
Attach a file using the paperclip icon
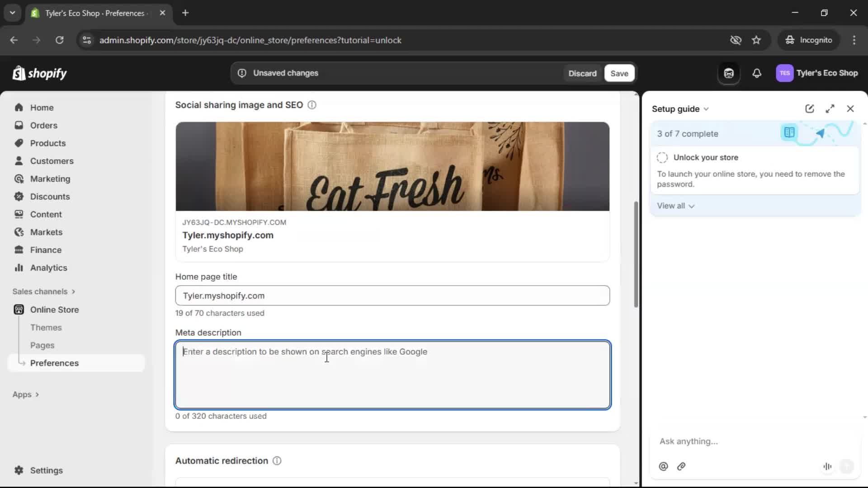pos(681,466)
